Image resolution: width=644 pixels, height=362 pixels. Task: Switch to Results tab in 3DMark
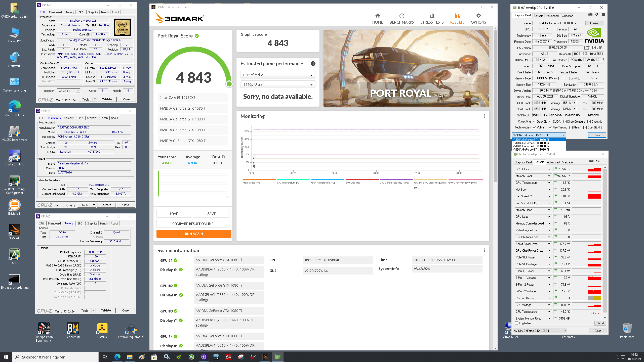click(x=457, y=19)
